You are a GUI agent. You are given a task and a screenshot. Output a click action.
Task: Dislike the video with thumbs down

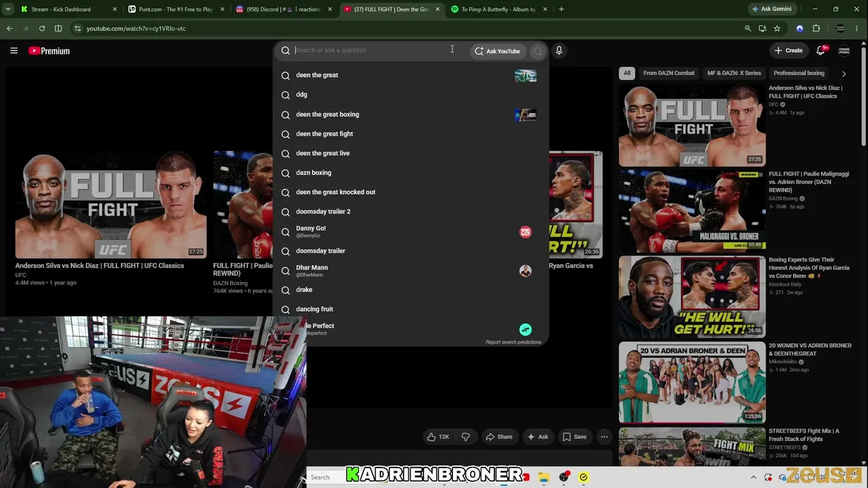[465, 437]
